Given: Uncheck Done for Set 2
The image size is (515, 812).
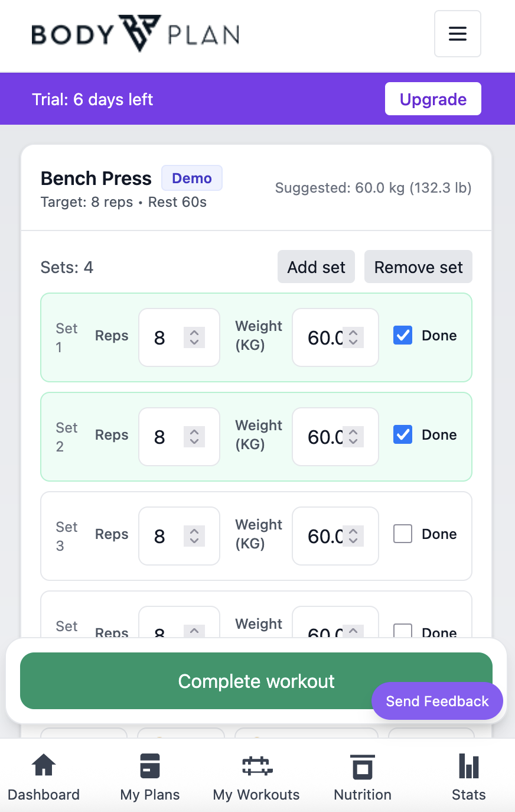Looking at the screenshot, I should (x=403, y=435).
